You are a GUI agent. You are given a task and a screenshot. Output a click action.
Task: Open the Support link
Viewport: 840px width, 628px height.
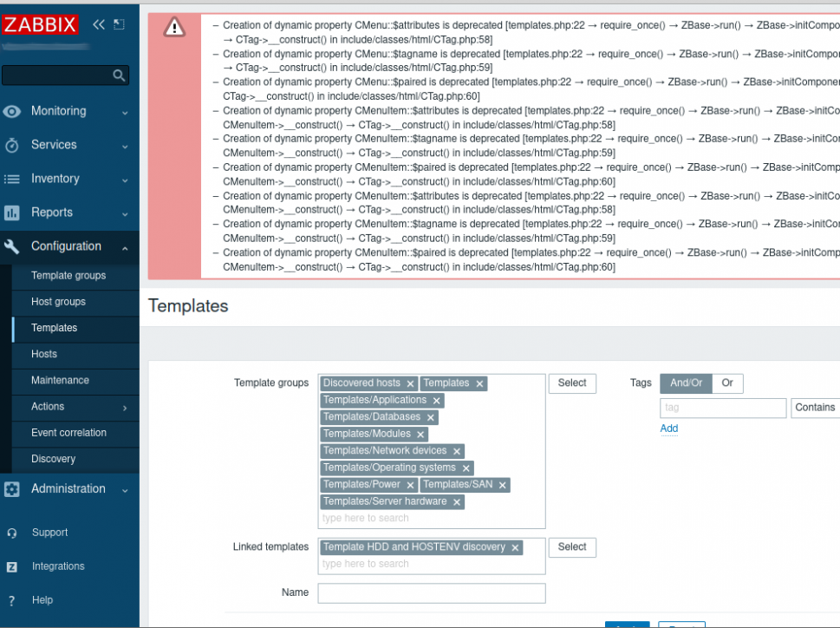point(49,533)
